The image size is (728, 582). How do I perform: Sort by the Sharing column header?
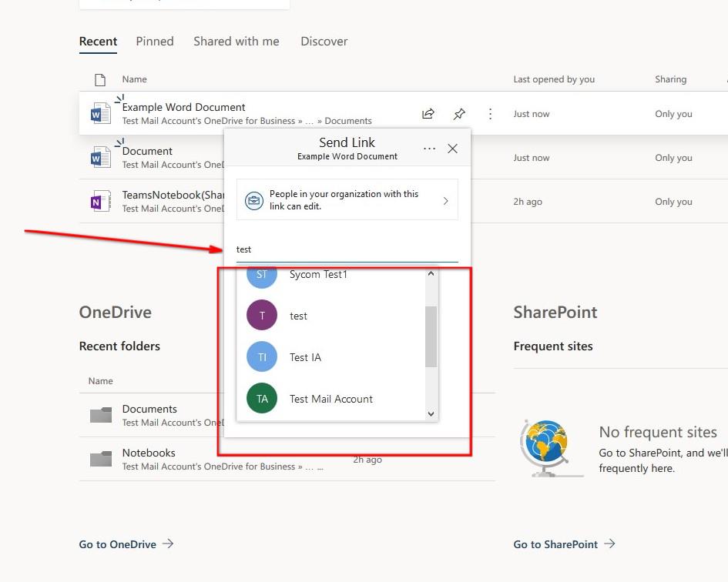coord(670,79)
